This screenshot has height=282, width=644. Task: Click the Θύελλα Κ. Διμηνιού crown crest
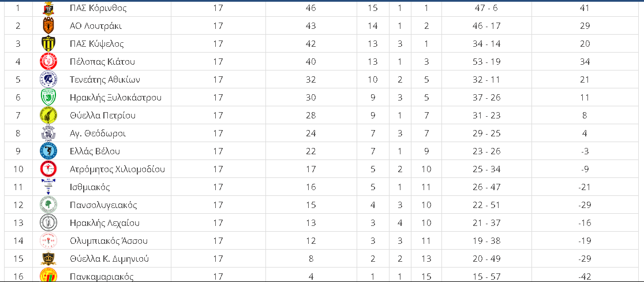tap(48, 258)
